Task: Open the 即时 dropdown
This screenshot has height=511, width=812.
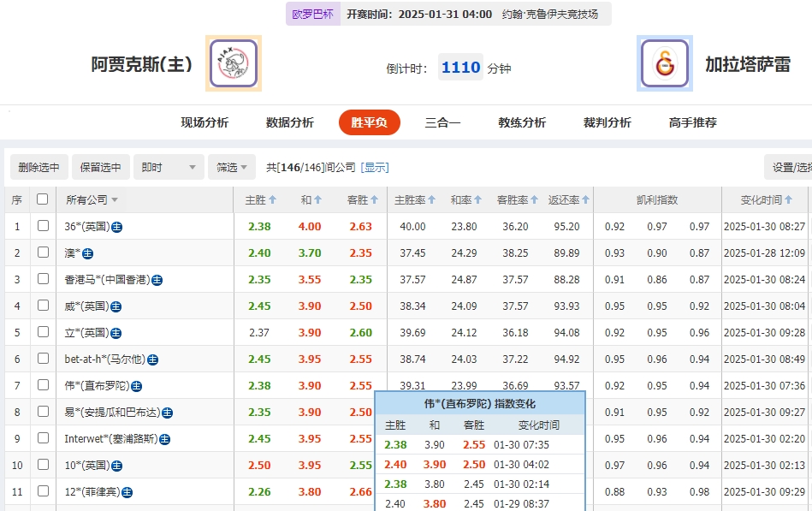Action: coord(168,167)
